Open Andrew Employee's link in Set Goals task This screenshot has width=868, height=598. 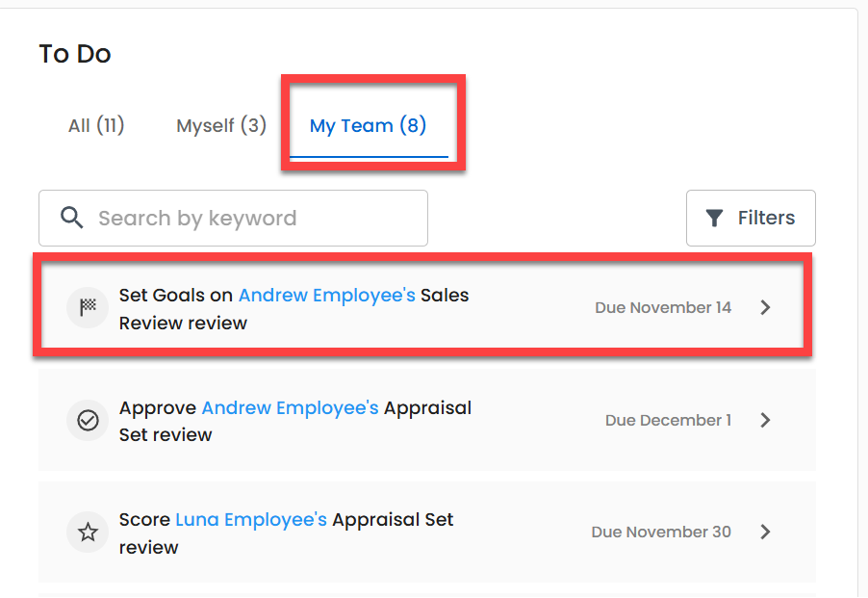click(326, 295)
